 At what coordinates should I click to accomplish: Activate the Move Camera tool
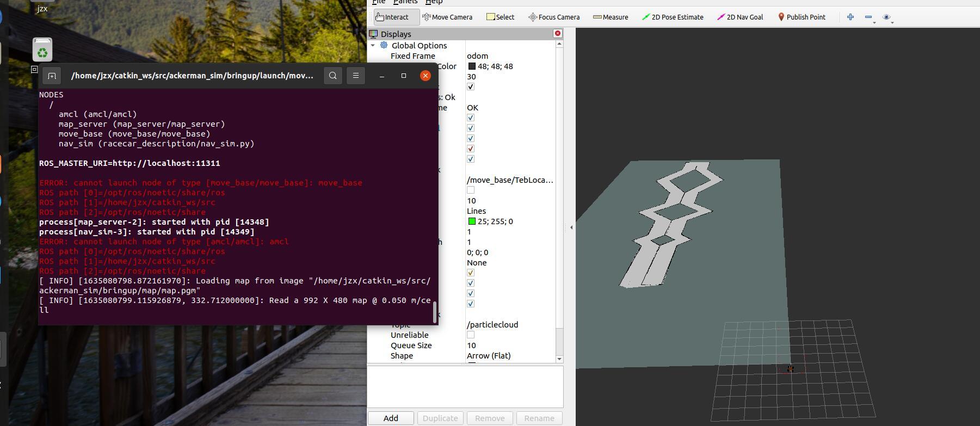pos(447,17)
